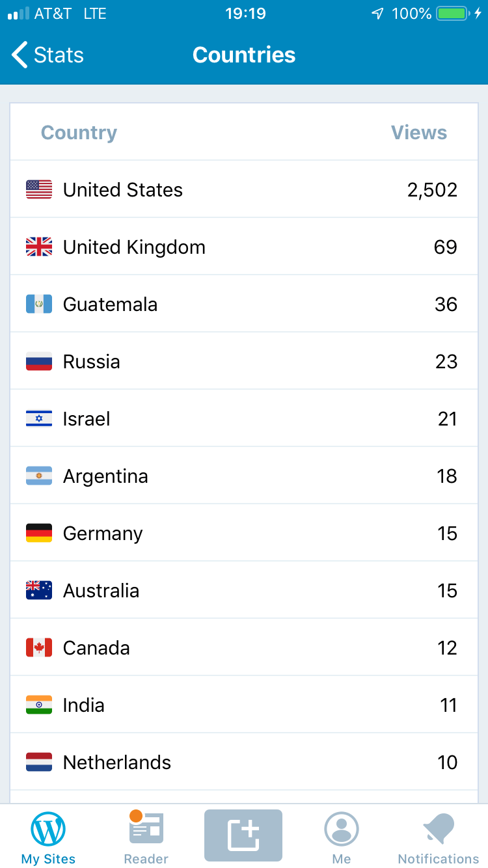Viewport: 488px width, 868px height.
Task: Open the My Sites WordPress tab
Action: pos(48,837)
